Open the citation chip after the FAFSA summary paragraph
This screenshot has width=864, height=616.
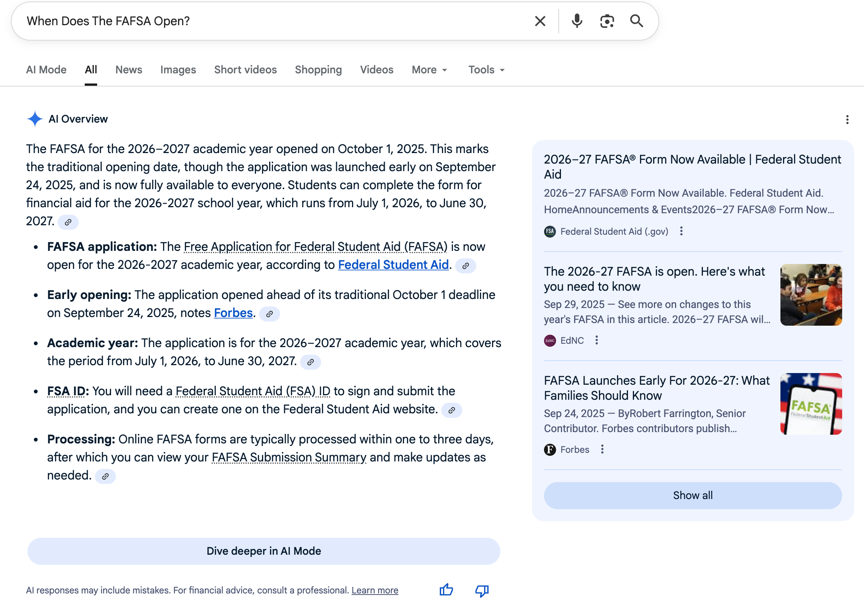[x=69, y=222]
